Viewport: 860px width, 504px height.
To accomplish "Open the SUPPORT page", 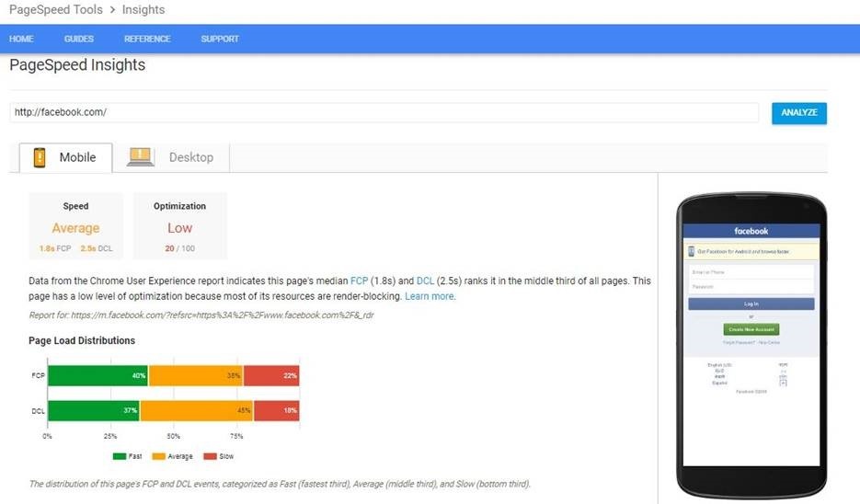I will point(220,40).
